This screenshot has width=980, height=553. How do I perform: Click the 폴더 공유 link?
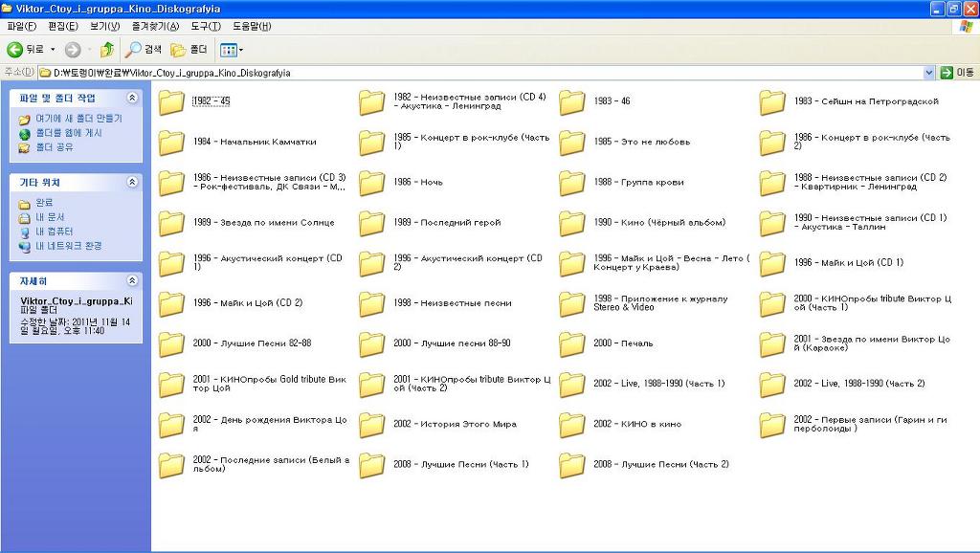55,147
